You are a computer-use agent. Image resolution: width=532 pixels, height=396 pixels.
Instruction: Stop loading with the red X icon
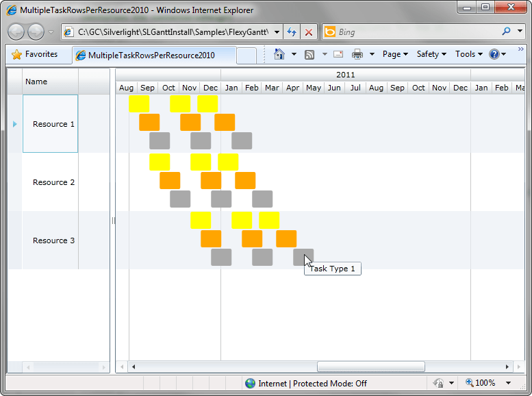pos(308,32)
